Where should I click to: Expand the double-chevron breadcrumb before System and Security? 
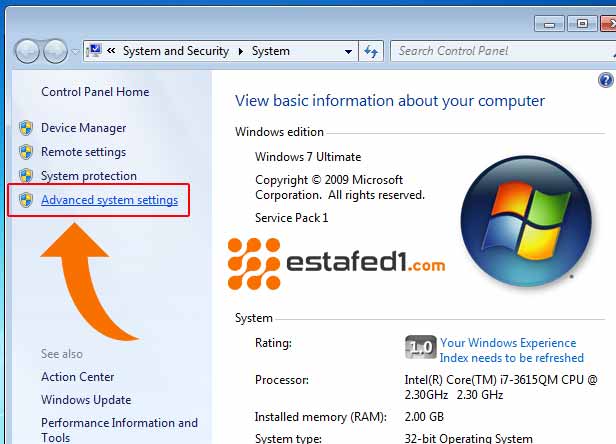pos(113,51)
